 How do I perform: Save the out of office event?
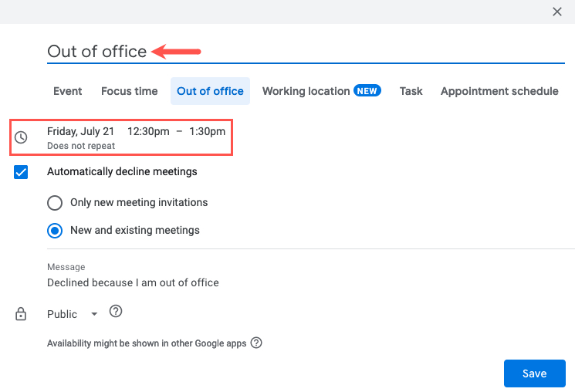tap(535, 373)
